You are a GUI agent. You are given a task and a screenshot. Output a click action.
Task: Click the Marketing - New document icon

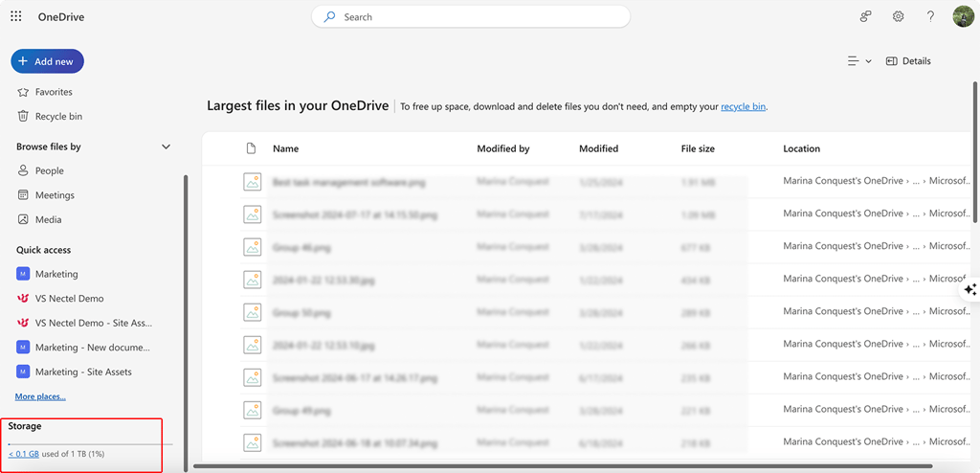(23, 348)
